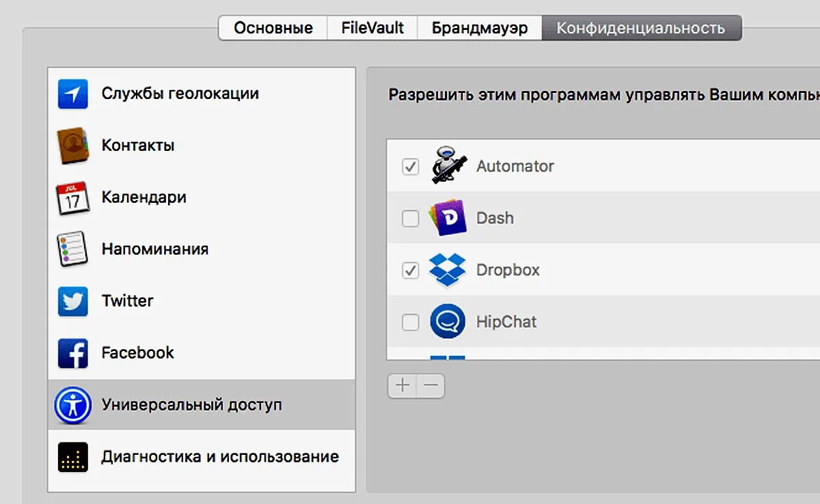Choose the Календари label
Image resolution: width=820 pixels, height=504 pixels.
click(x=144, y=198)
